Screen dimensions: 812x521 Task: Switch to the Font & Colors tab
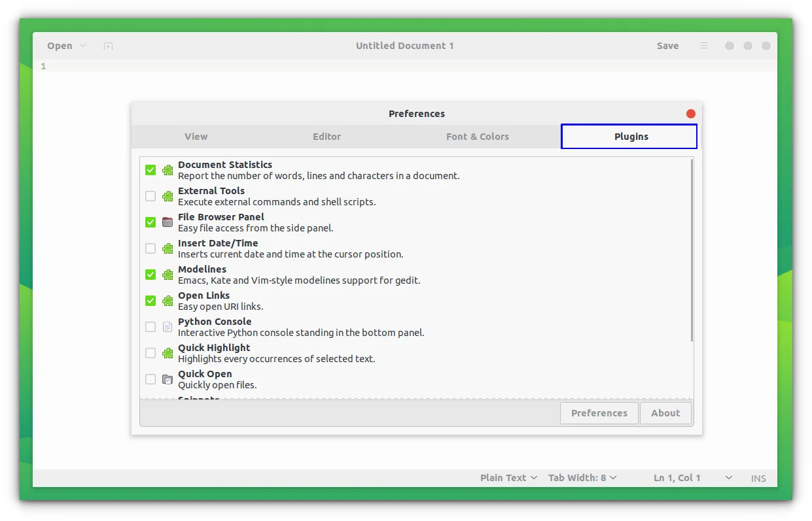click(x=477, y=137)
